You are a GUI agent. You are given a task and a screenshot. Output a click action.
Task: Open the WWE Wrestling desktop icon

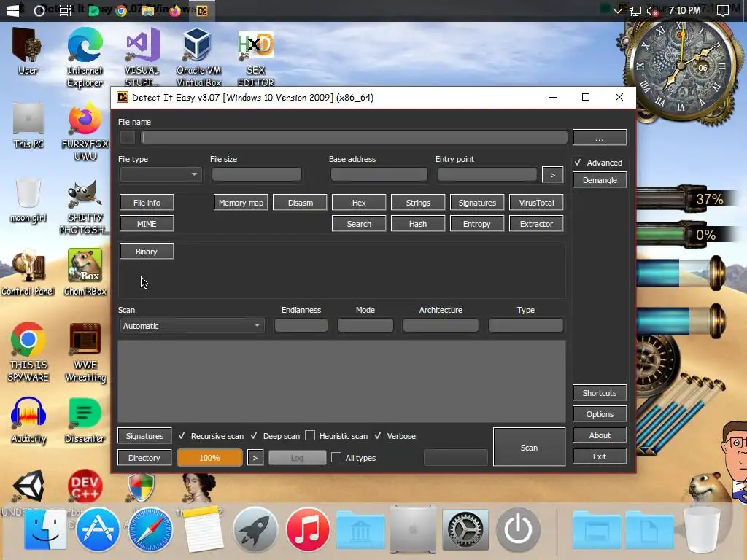click(x=85, y=352)
